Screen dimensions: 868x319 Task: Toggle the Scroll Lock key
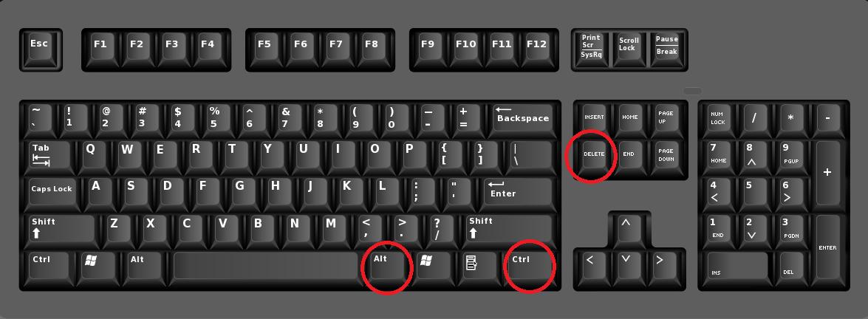tap(629, 47)
